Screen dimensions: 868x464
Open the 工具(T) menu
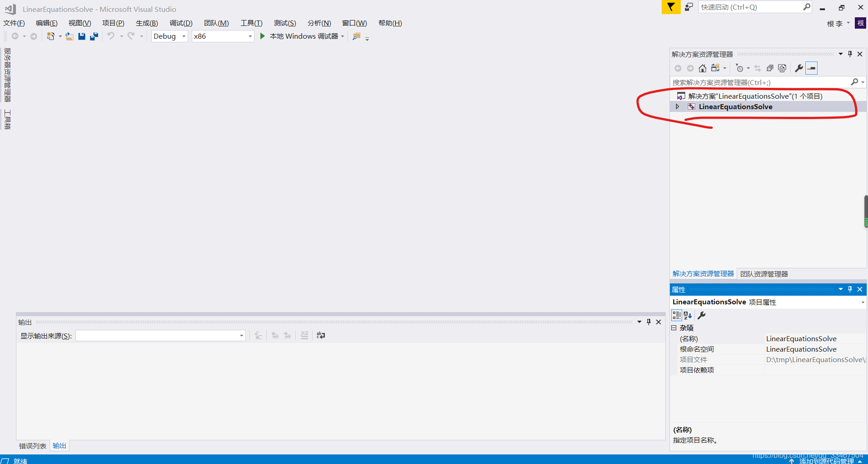[x=251, y=23]
